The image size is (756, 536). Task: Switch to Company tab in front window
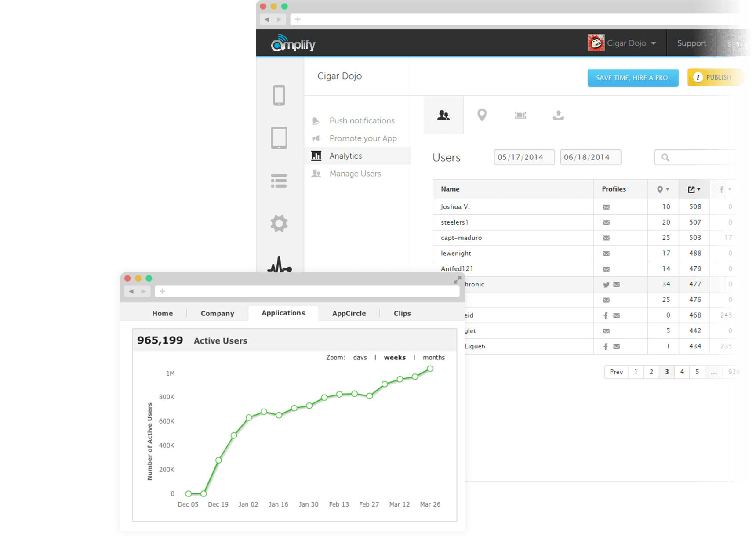pyautogui.click(x=218, y=313)
